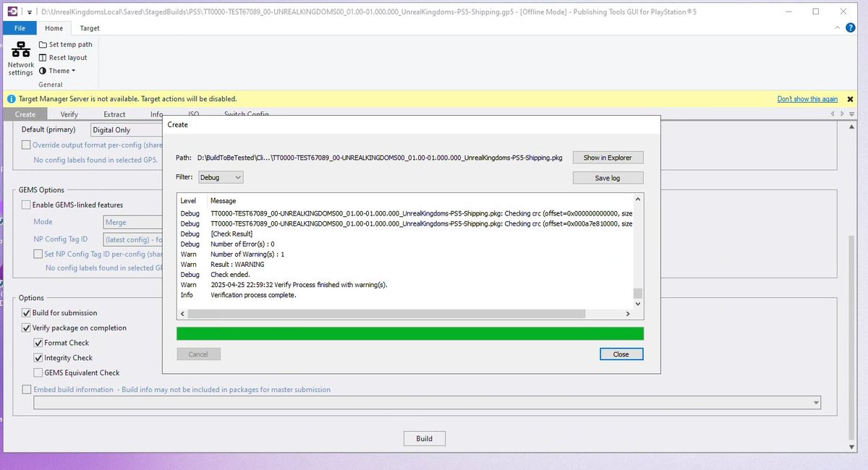Image resolution: width=868 pixels, height=470 pixels.
Task: Select the Create tab
Action: (x=25, y=114)
